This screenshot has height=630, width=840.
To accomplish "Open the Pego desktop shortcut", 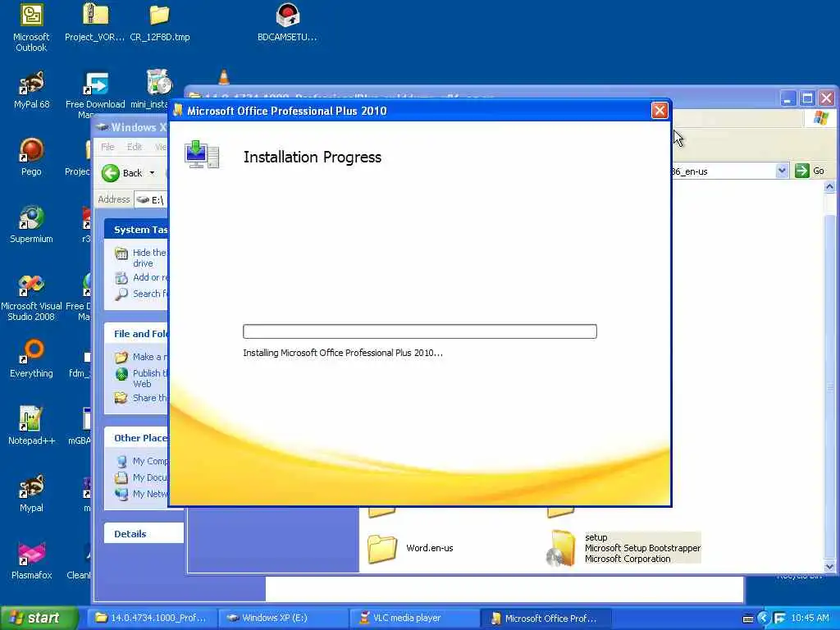I will 31,151.
